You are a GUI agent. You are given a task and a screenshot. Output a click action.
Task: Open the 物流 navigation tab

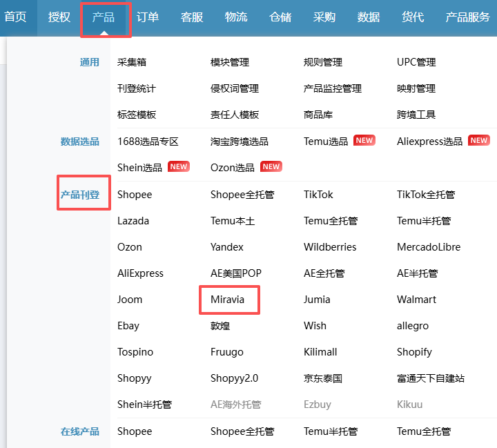point(236,17)
